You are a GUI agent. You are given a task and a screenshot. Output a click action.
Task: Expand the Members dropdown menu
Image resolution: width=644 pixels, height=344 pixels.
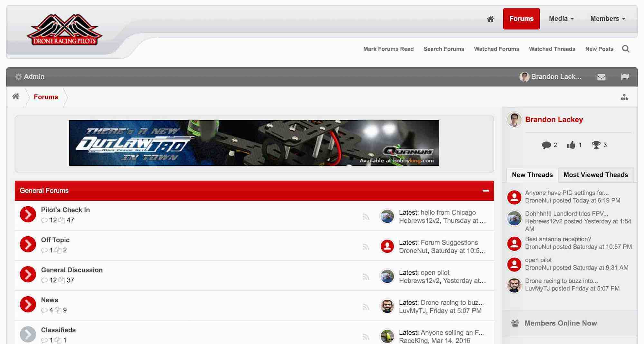[x=608, y=19]
